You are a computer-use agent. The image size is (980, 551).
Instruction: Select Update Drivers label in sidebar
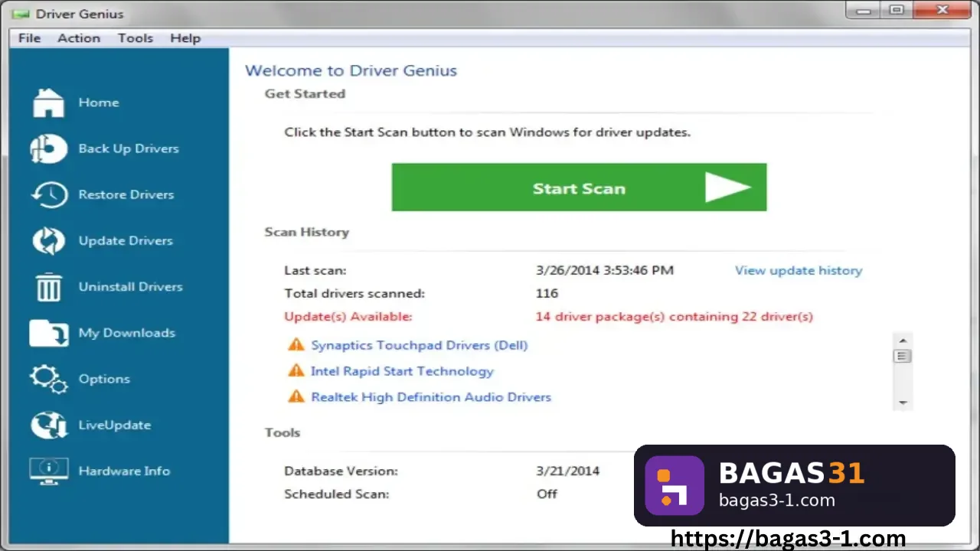click(x=126, y=240)
